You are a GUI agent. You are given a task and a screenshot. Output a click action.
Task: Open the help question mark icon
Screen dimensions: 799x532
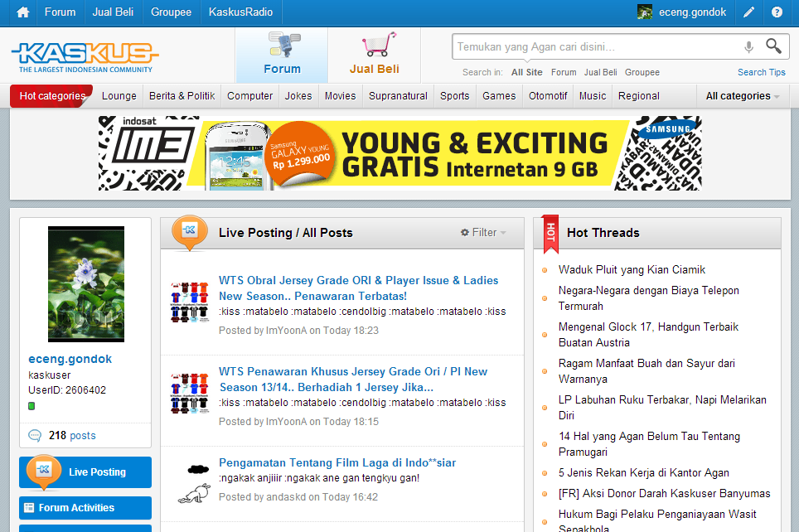coord(777,12)
